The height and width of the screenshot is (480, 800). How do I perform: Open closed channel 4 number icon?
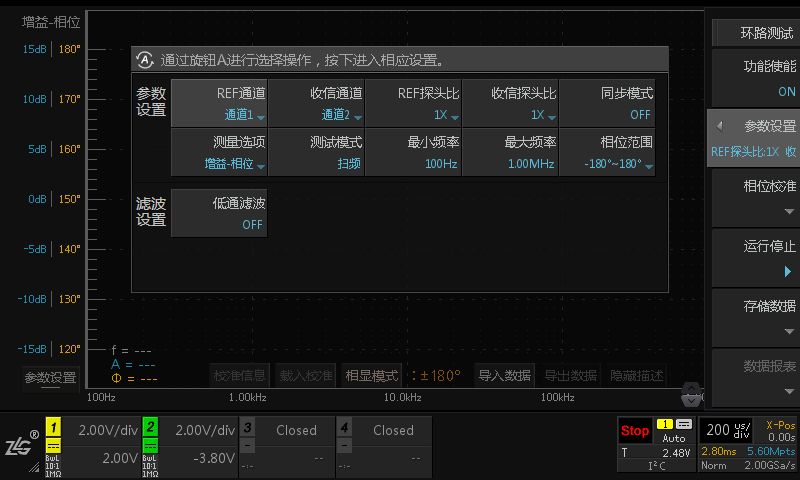[344, 427]
